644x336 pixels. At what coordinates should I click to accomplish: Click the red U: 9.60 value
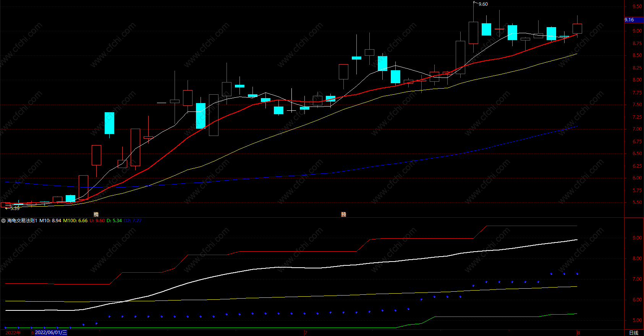click(x=97, y=221)
